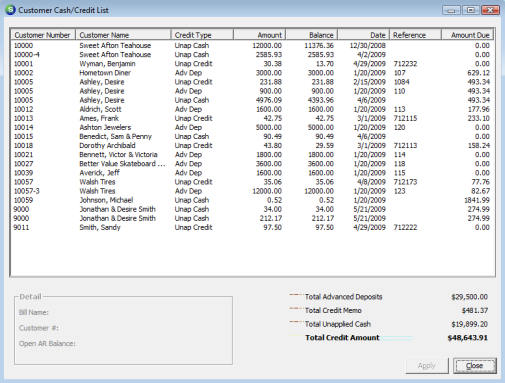The width and height of the screenshot is (505, 383).
Task: Select Ashley, Desire row with amount 231.88
Action: [x=252, y=82]
